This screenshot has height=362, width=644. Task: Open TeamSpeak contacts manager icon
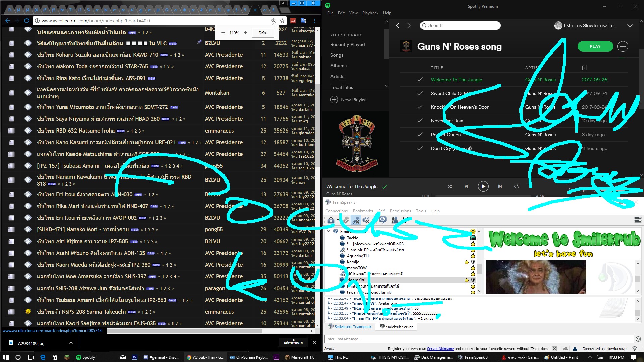395,220
